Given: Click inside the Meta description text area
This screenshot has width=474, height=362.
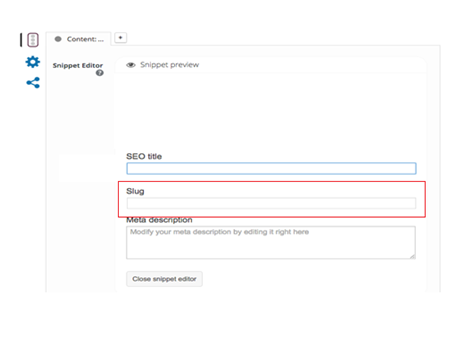Looking at the screenshot, I should 271,242.
